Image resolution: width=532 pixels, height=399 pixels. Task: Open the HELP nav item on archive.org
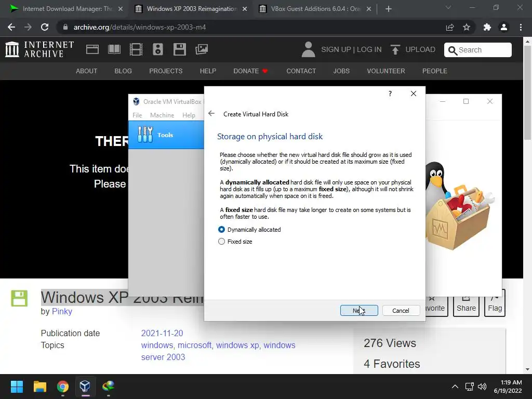click(208, 71)
